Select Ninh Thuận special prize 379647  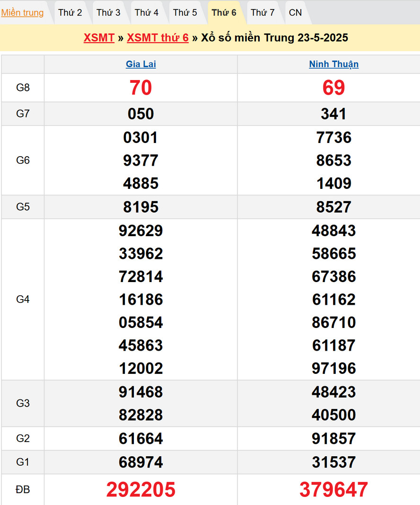coord(333,489)
